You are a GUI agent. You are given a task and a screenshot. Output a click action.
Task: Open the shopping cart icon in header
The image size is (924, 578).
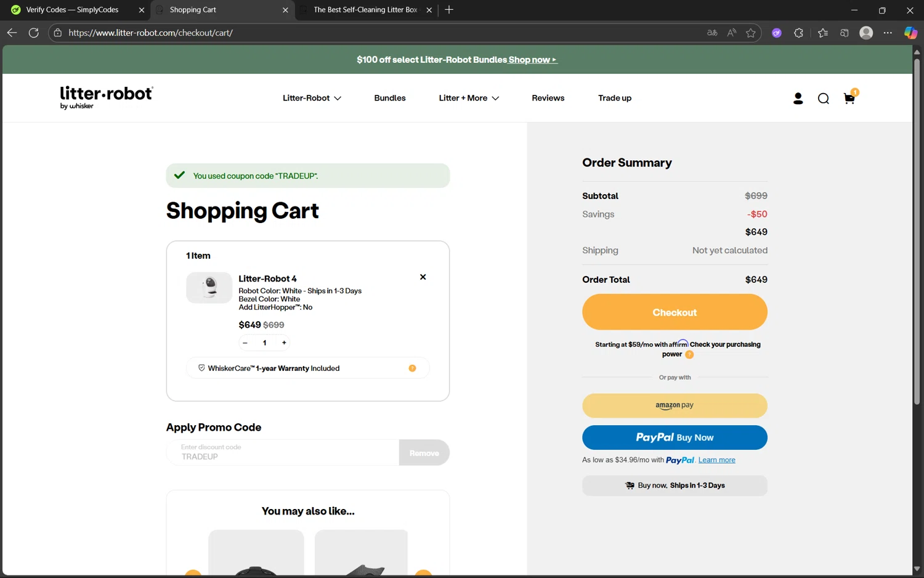(x=849, y=98)
